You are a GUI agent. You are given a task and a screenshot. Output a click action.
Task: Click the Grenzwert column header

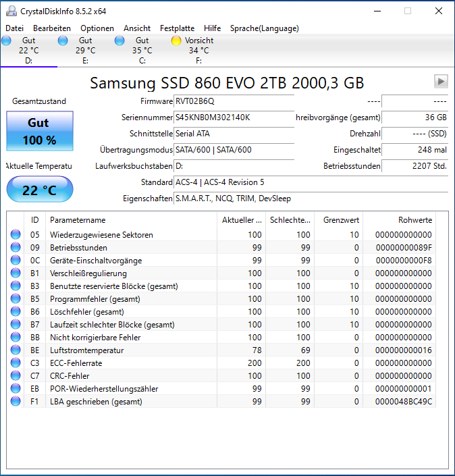click(338, 220)
